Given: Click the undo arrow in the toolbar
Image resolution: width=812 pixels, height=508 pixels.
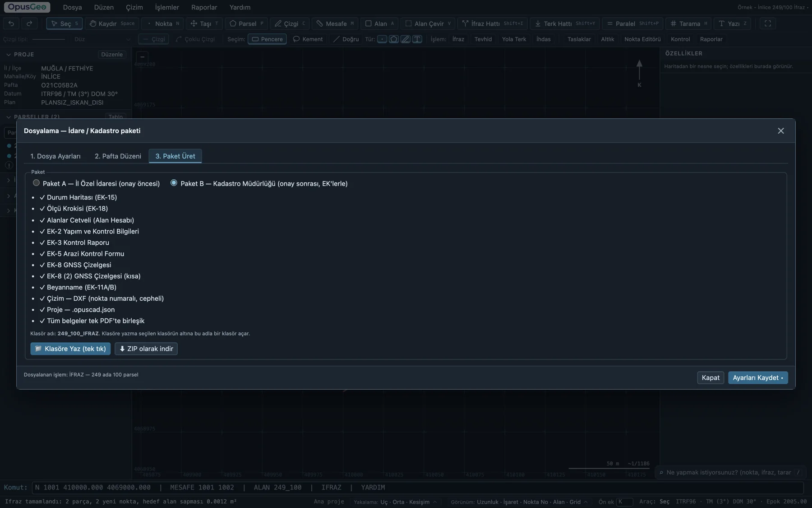Looking at the screenshot, I should [11, 23].
